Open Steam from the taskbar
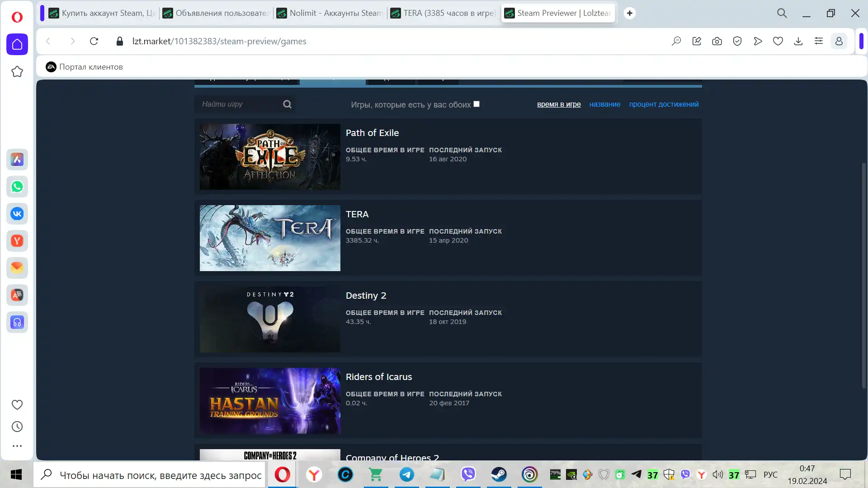The height and width of the screenshot is (488, 868). tap(499, 474)
